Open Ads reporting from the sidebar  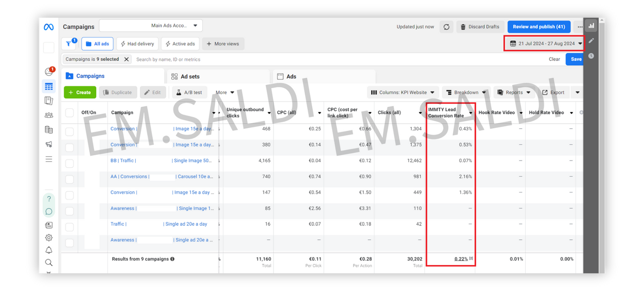pyautogui.click(x=49, y=101)
